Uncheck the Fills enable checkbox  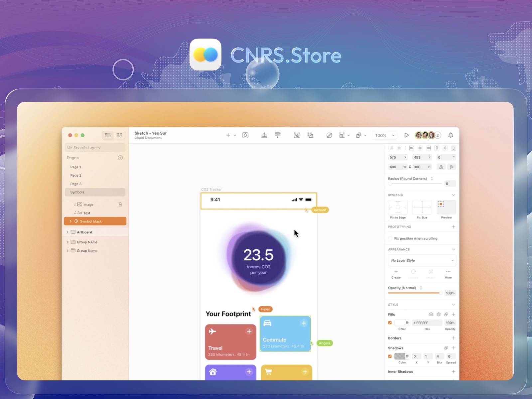390,323
